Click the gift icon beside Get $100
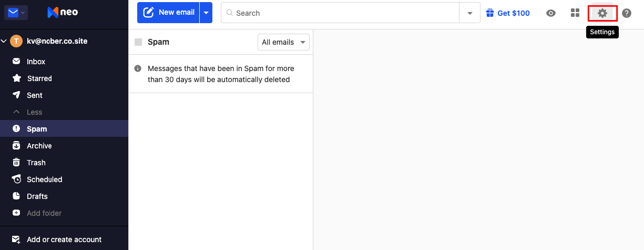 pos(490,13)
